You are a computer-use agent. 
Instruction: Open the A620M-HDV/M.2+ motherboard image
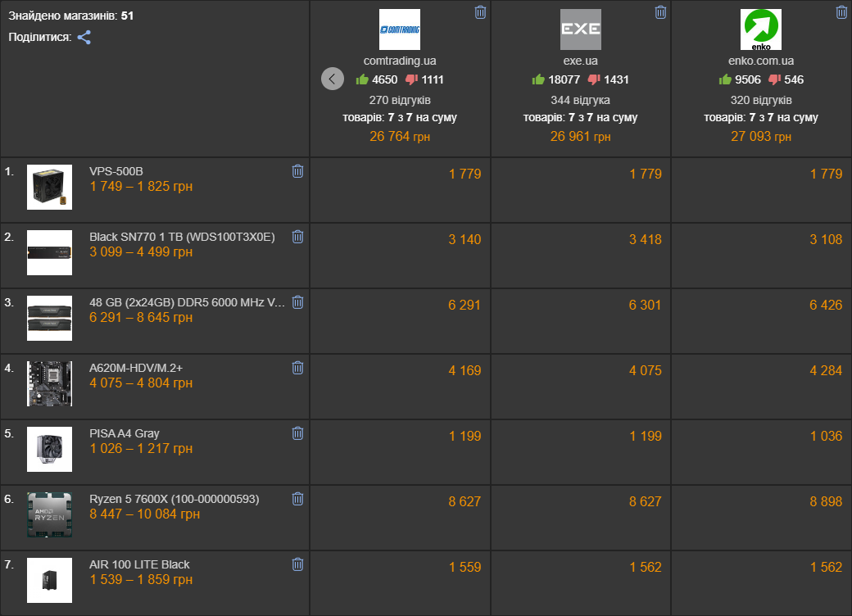click(49, 384)
